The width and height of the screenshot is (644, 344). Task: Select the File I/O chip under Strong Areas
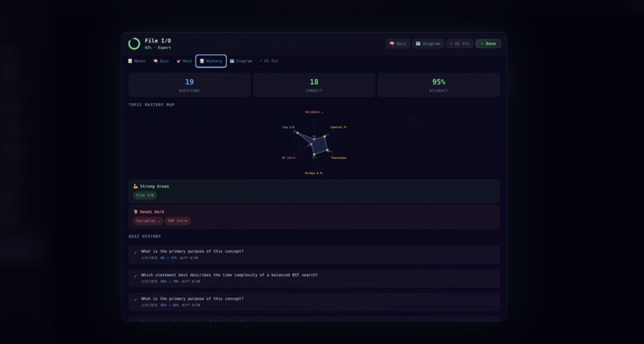[x=145, y=195]
